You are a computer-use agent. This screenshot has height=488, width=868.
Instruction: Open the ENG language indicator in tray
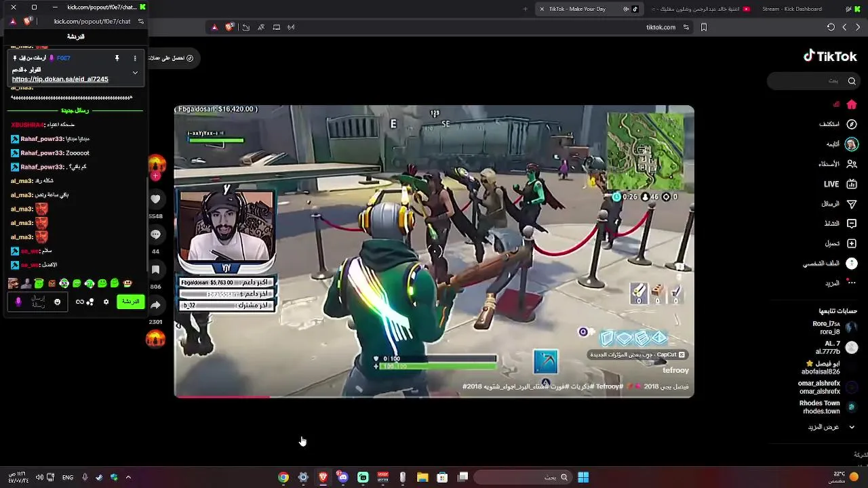[x=68, y=477]
